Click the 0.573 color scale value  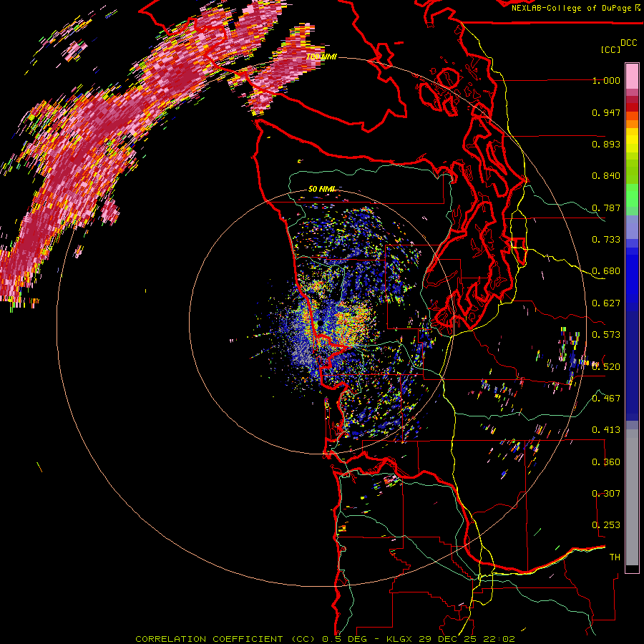(x=606, y=335)
